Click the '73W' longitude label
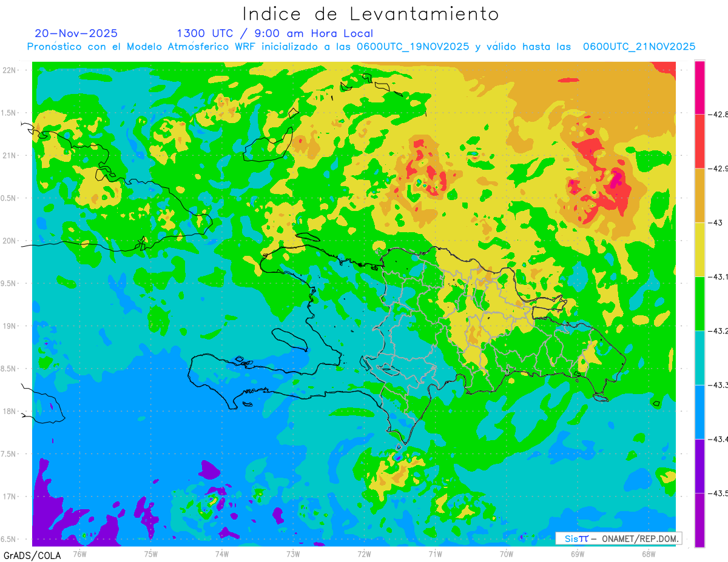Viewport: 728px width, 562px height. point(293,553)
